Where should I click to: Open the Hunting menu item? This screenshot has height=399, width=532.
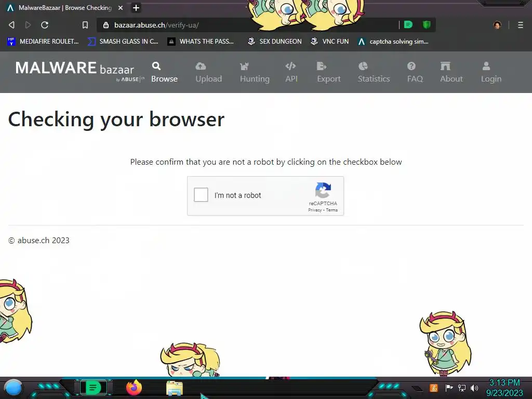point(255,72)
